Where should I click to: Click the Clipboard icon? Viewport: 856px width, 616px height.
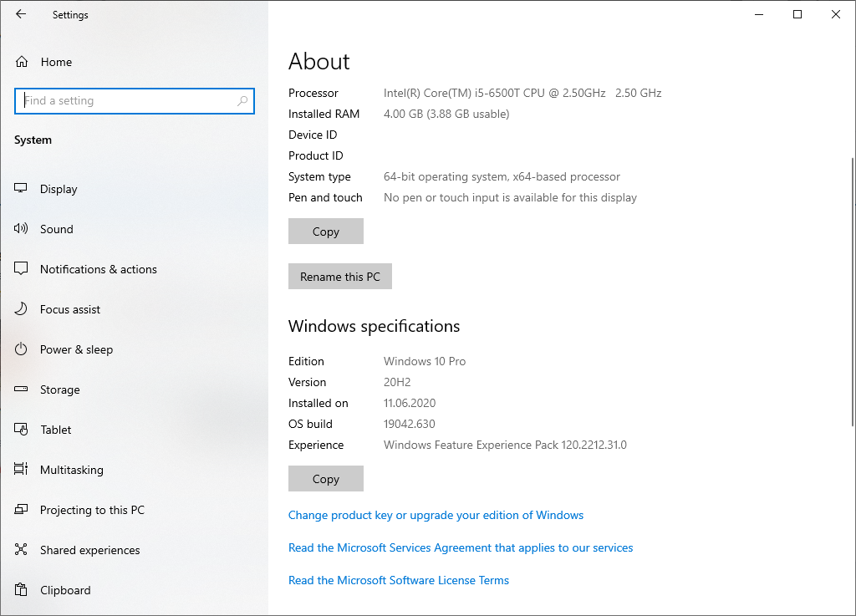(21, 590)
